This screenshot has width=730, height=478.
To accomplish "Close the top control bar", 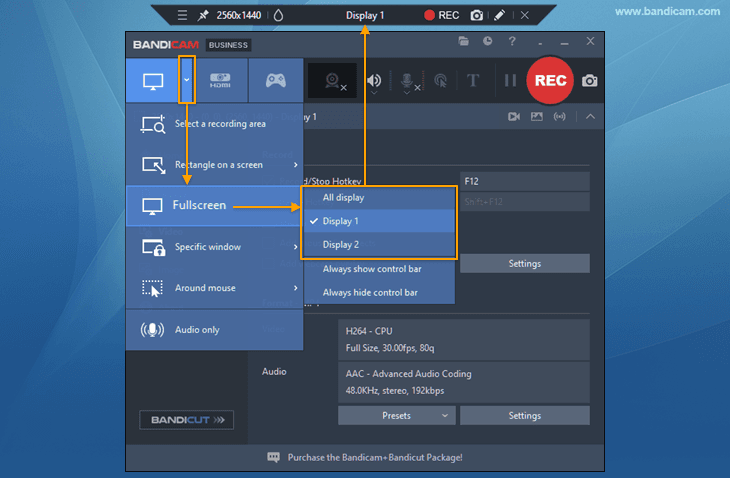I will [x=525, y=15].
